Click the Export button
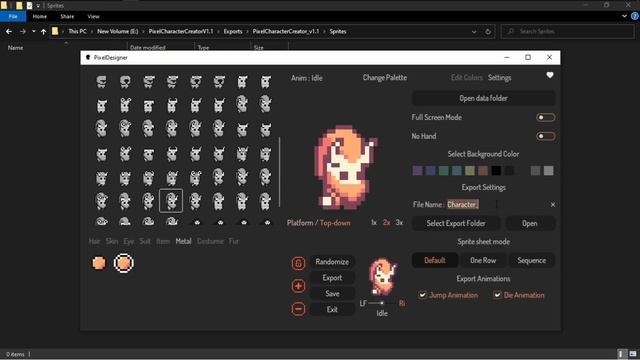Image resolution: width=640 pixels, height=360 pixels. [332, 278]
